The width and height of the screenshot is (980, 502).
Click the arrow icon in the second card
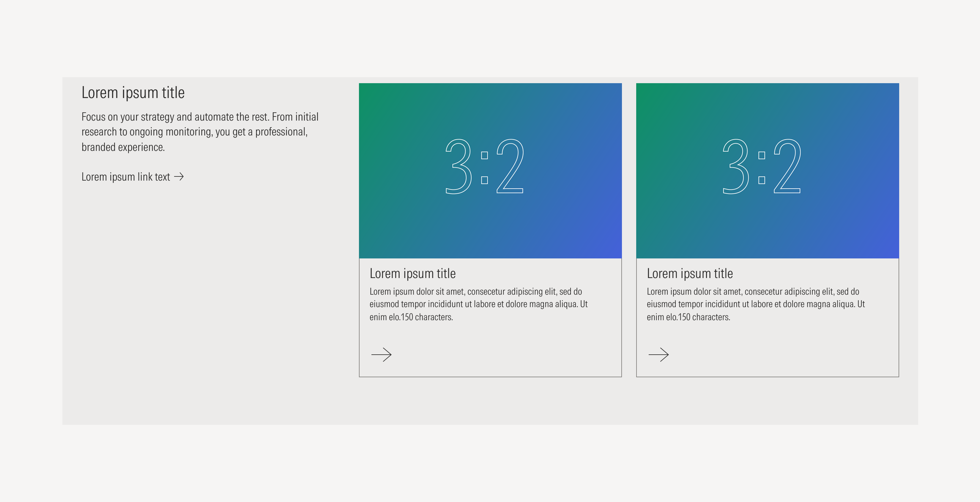pos(658,354)
